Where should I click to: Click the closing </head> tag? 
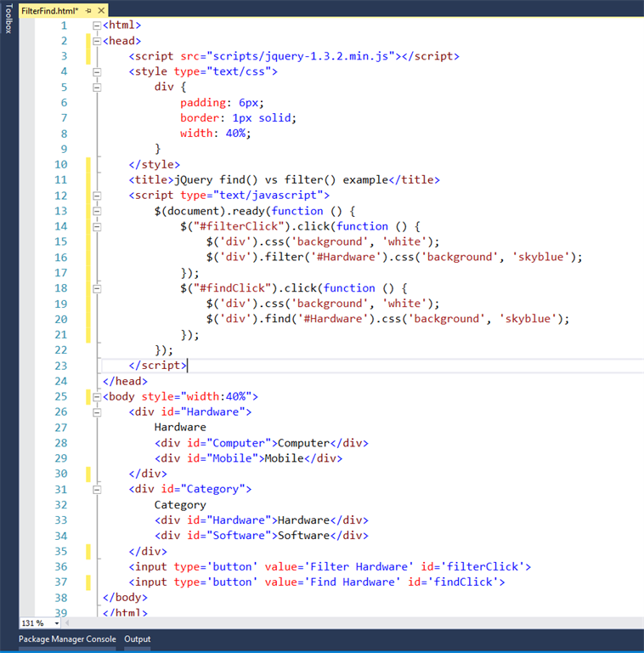point(125,381)
